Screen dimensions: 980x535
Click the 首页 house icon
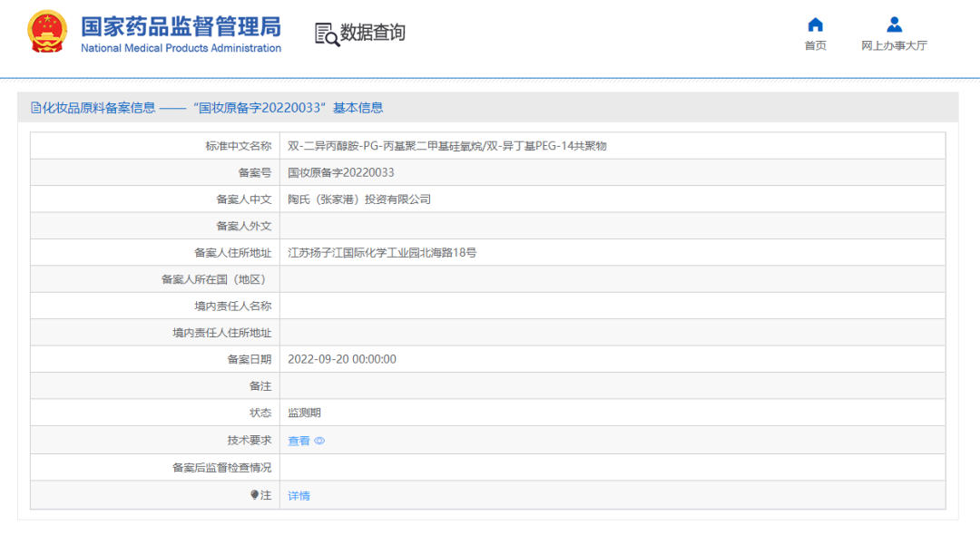[x=815, y=24]
